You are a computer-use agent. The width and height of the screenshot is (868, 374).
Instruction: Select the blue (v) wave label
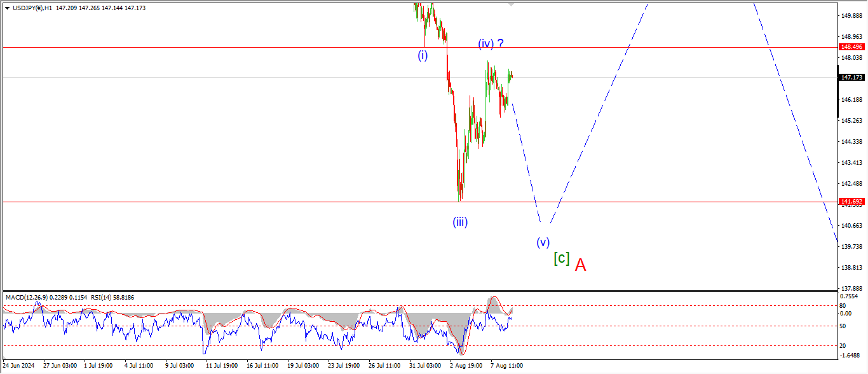tap(542, 242)
